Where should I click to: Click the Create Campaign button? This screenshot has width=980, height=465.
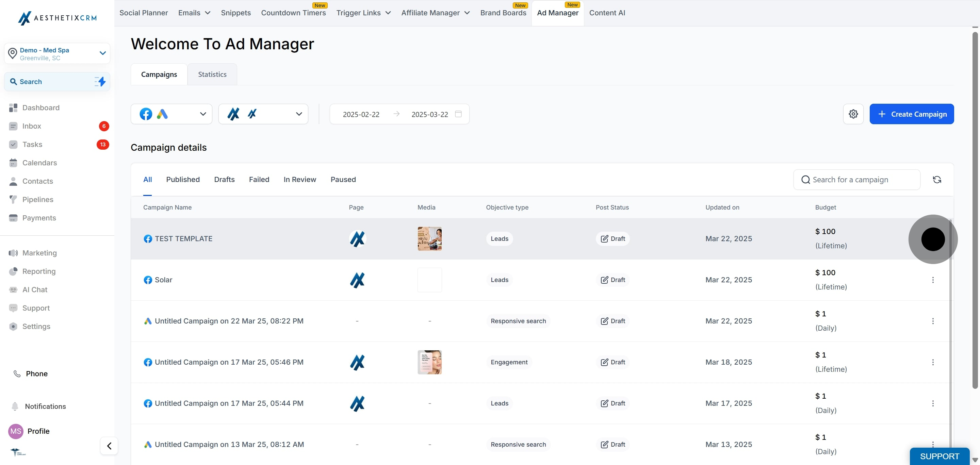pyautogui.click(x=911, y=114)
